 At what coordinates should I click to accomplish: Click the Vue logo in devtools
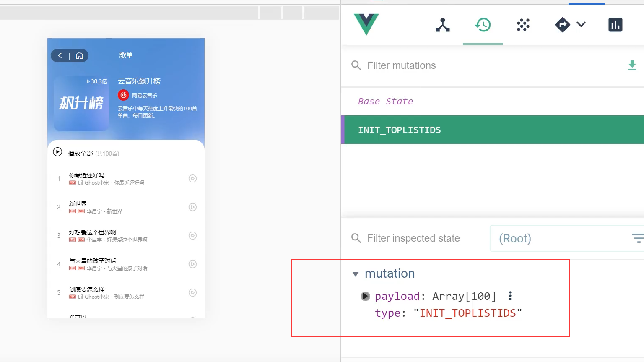pos(366,24)
